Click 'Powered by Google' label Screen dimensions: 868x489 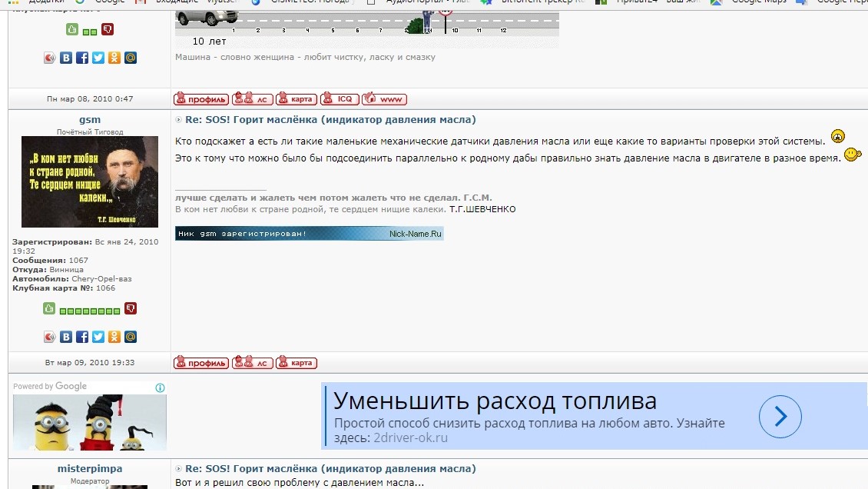pyautogui.click(x=50, y=386)
